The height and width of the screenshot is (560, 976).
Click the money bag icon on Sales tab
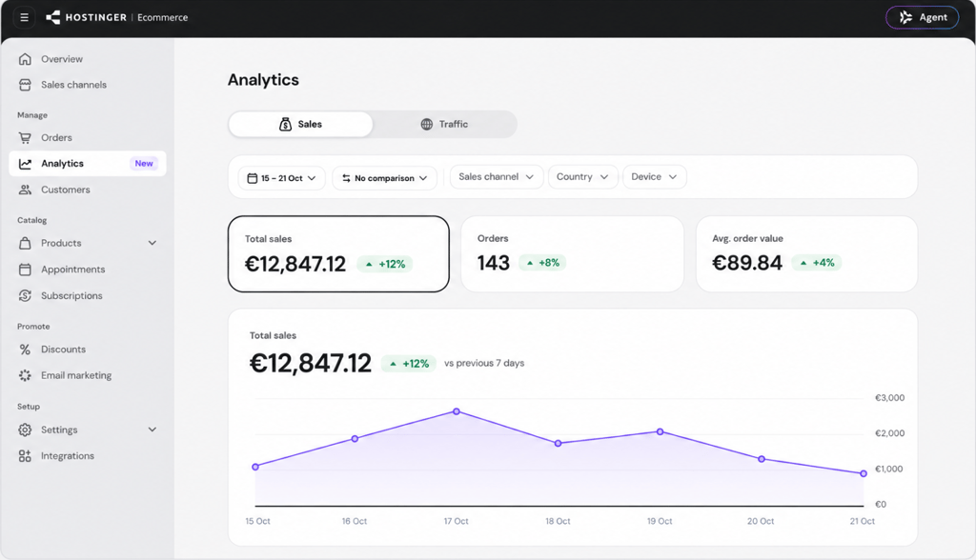coord(285,125)
